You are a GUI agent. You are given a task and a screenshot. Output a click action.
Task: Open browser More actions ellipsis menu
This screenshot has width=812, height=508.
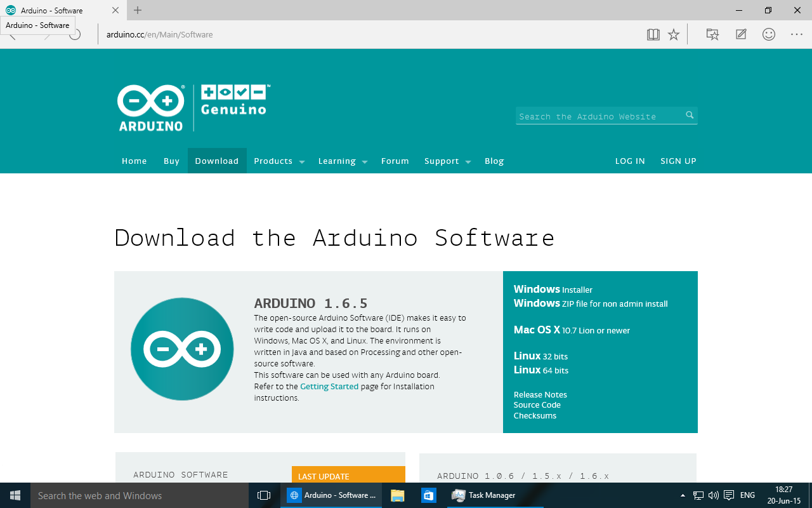tap(797, 34)
